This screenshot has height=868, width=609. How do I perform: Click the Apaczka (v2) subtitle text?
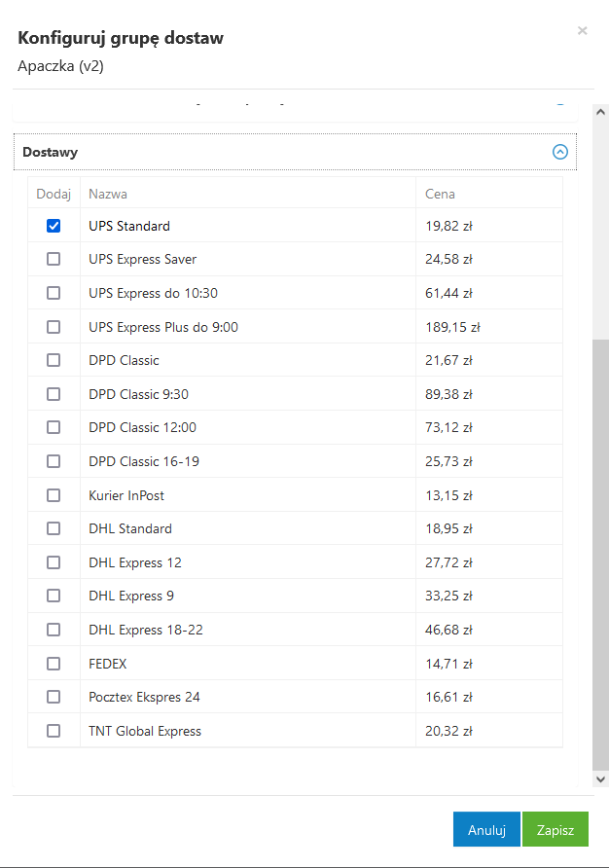(x=61, y=66)
